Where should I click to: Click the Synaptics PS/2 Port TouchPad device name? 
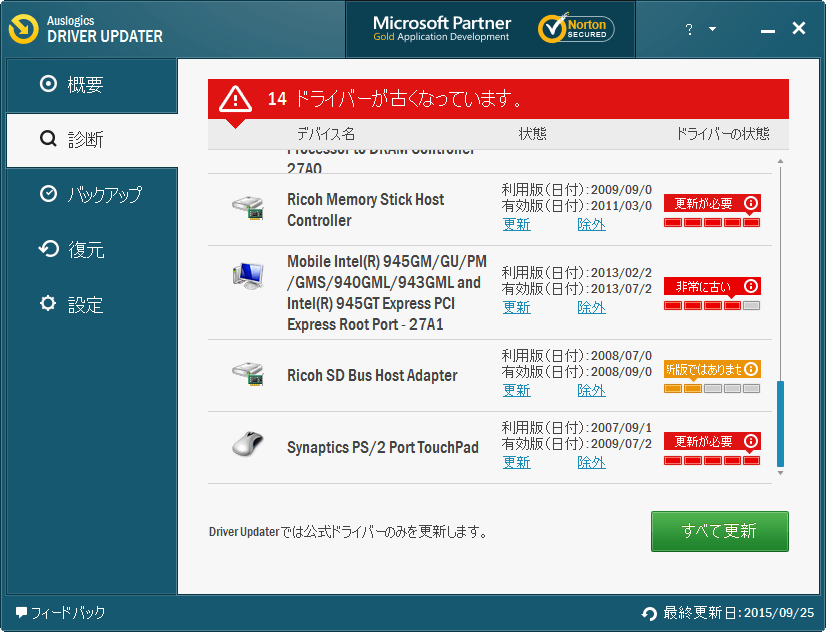(383, 447)
